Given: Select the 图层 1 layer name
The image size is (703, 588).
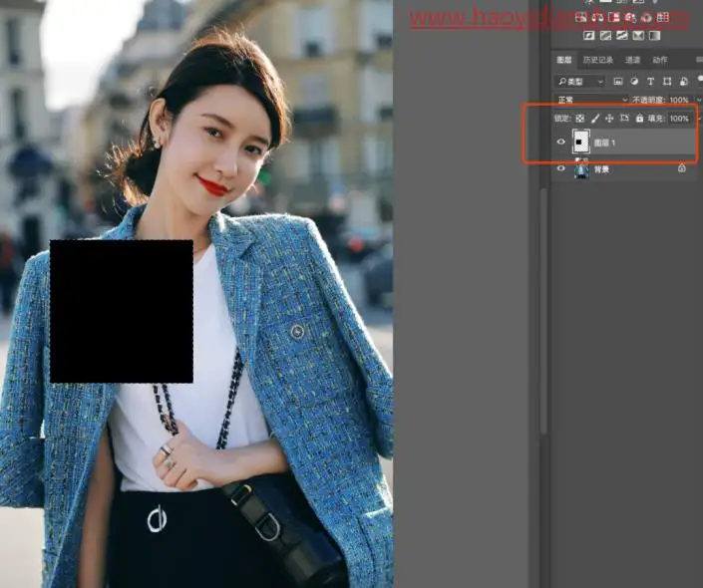Looking at the screenshot, I should pos(604,143).
